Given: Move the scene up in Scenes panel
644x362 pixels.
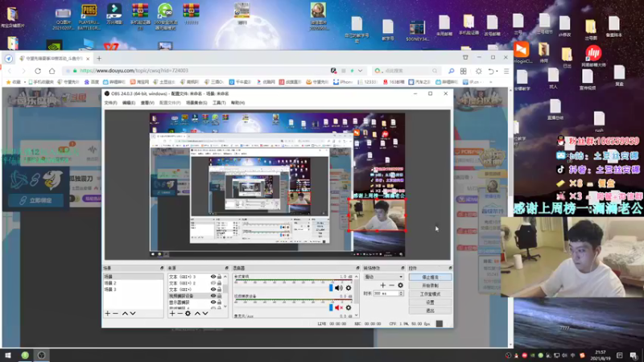Looking at the screenshot, I should pos(125,314).
